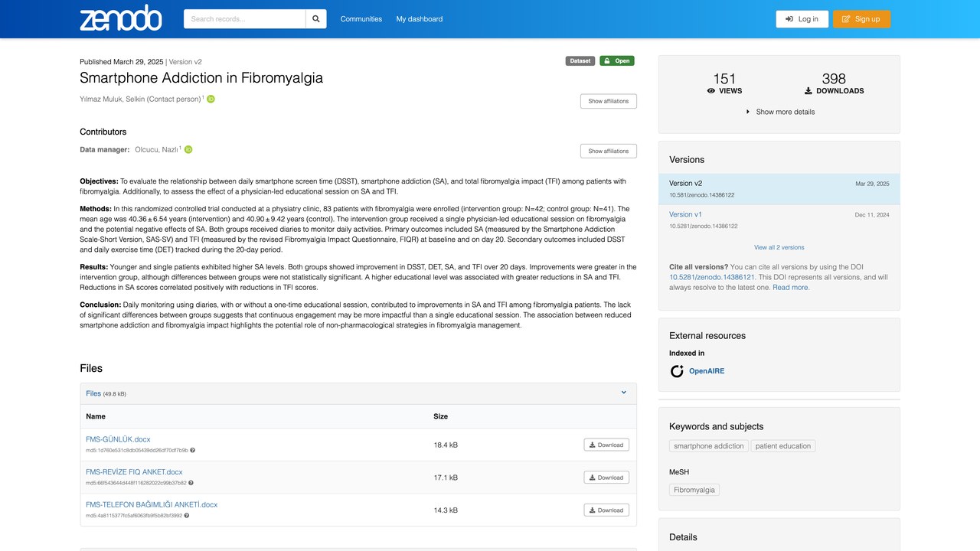Open ORCID icon beside Yılmaz Muluk, Selkin
The width and height of the screenshot is (980, 551).
(211, 99)
